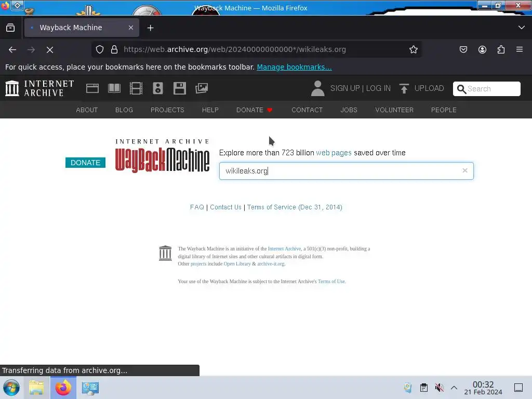This screenshot has width=532, height=399.
Task: Click the Internet Archive logo
Action: point(39,88)
